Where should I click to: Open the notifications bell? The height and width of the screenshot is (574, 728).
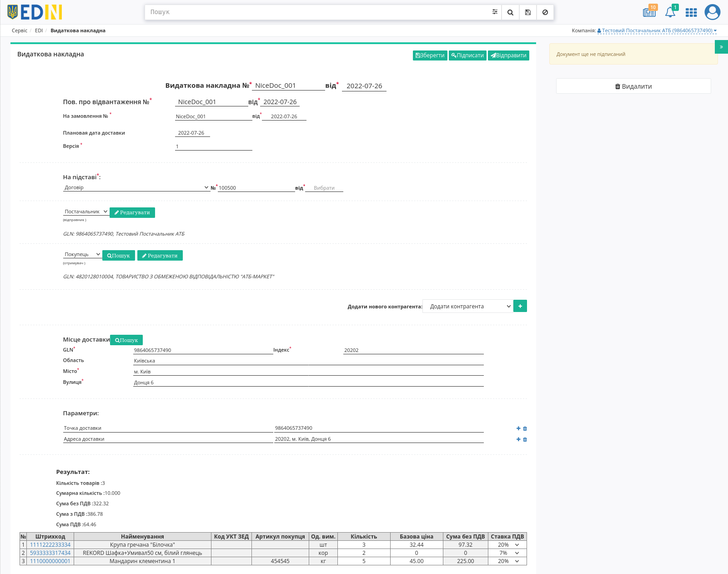[x=670, y=12]
